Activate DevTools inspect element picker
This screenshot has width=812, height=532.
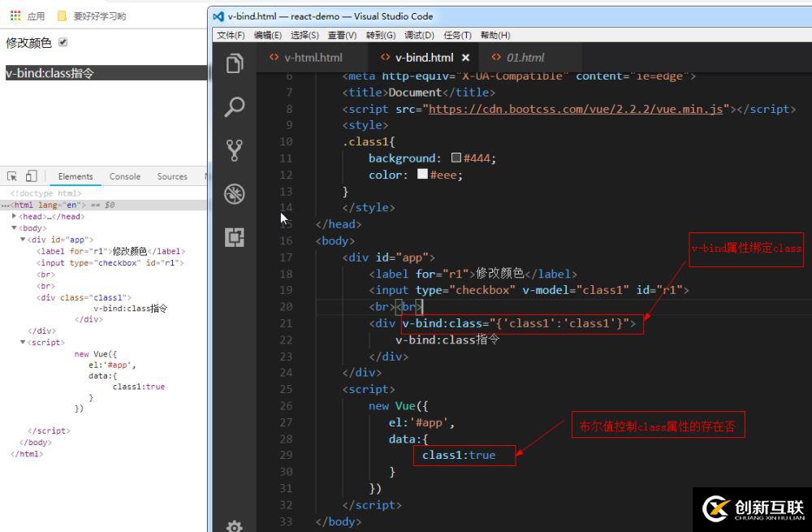[x=12, y=176]
